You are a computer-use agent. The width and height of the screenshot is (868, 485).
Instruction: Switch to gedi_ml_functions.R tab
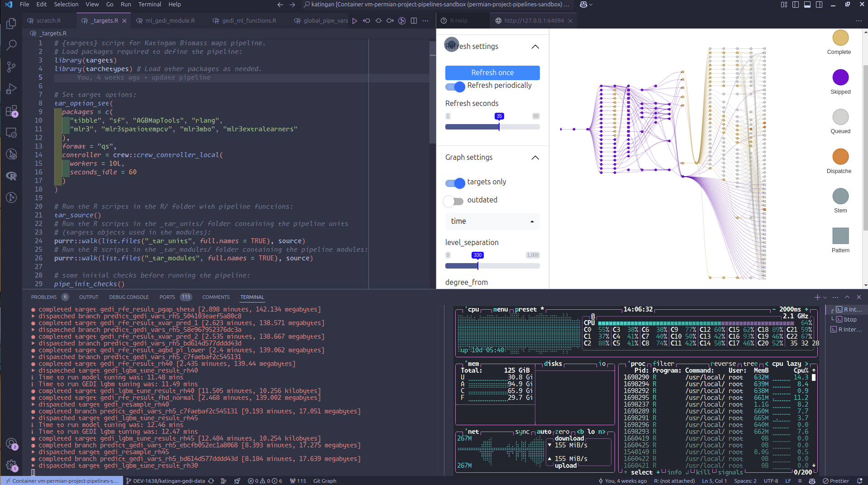[x=249, y=21]
